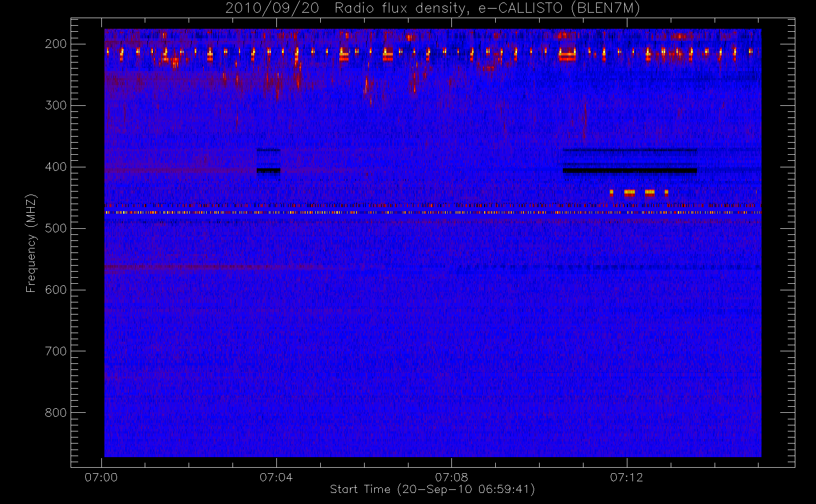Click the plot title naming e-CALLISTO BLEN7M
Screen dimensions: 816x504
(432, 9)
